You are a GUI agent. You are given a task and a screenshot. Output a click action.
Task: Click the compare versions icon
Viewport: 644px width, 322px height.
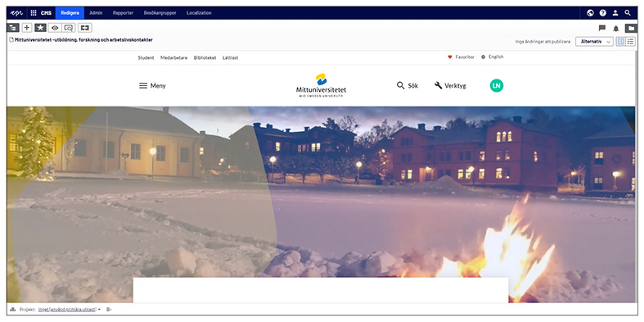point(84,28)
